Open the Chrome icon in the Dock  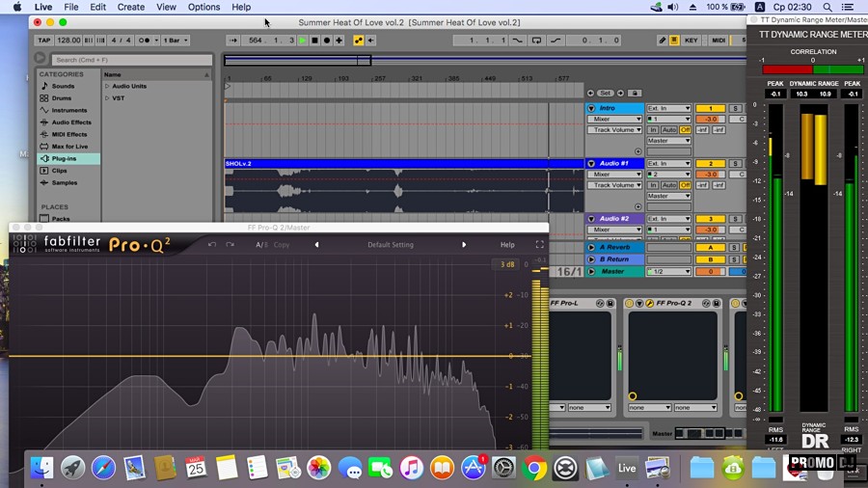click(533, 468)
